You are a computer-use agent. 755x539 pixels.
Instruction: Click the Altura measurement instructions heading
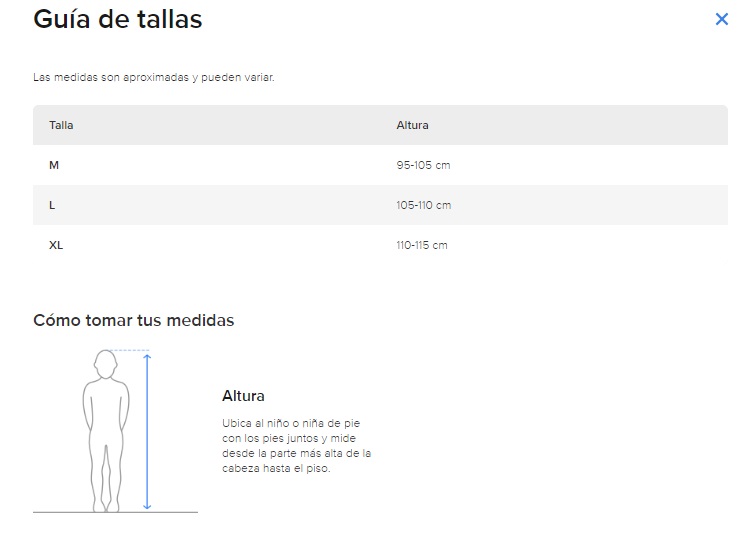(x=243, y=396)
